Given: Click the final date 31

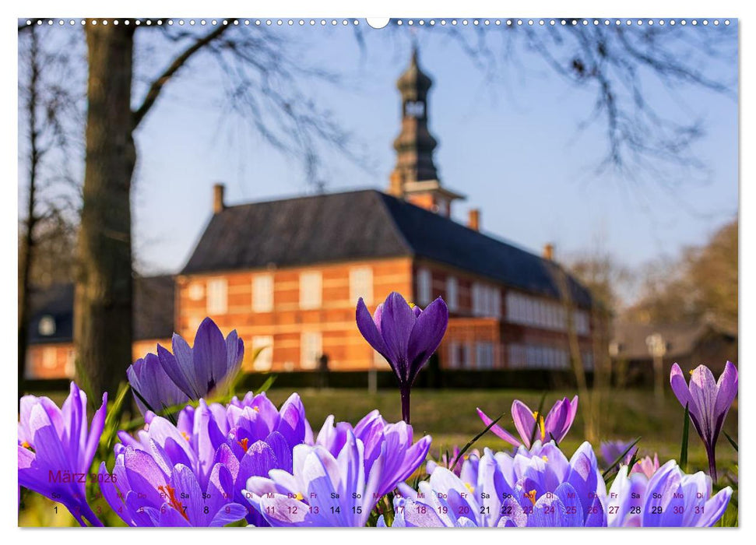Looking at the screenshot, I should tap(698, 510).
